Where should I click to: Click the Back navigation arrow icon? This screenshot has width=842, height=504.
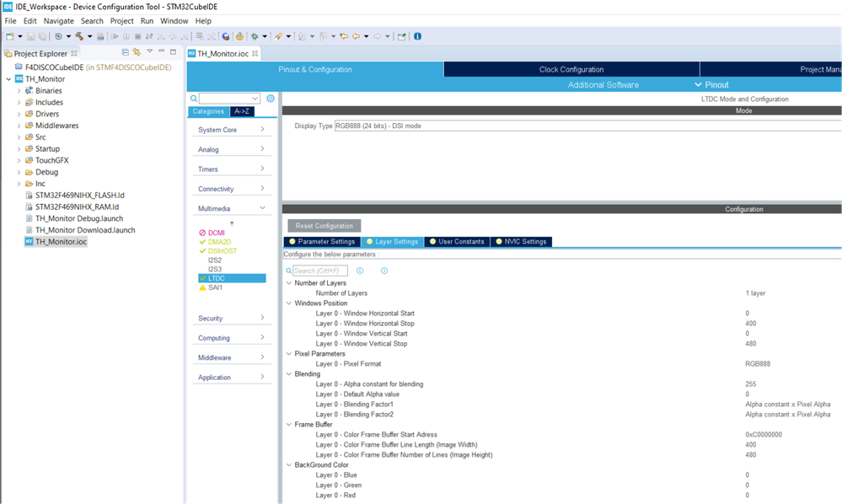coord(356,36)
